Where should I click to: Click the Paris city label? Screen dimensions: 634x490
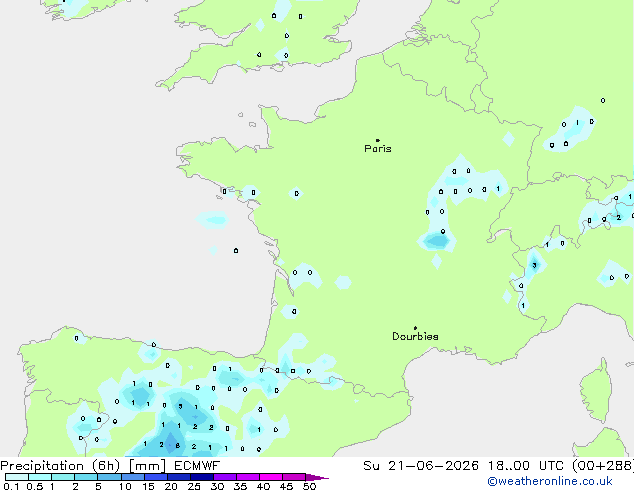pos(378,148)
